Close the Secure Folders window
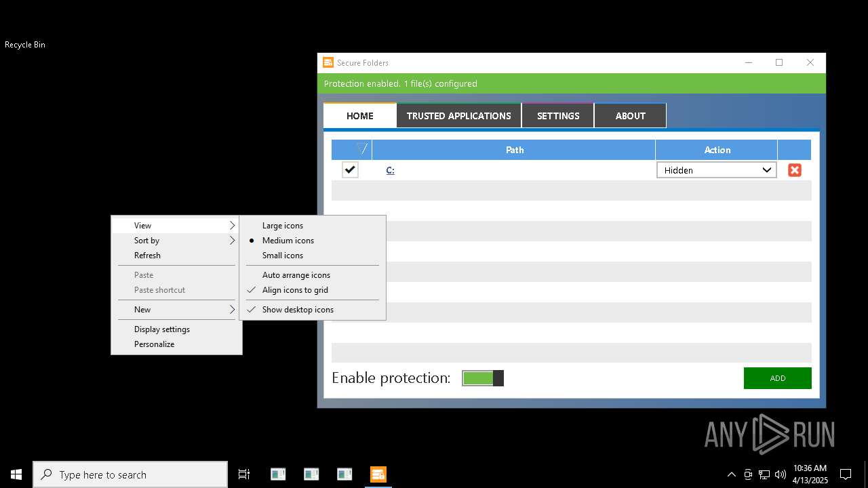Screen dimensions: 868x488 coord(810,62)
